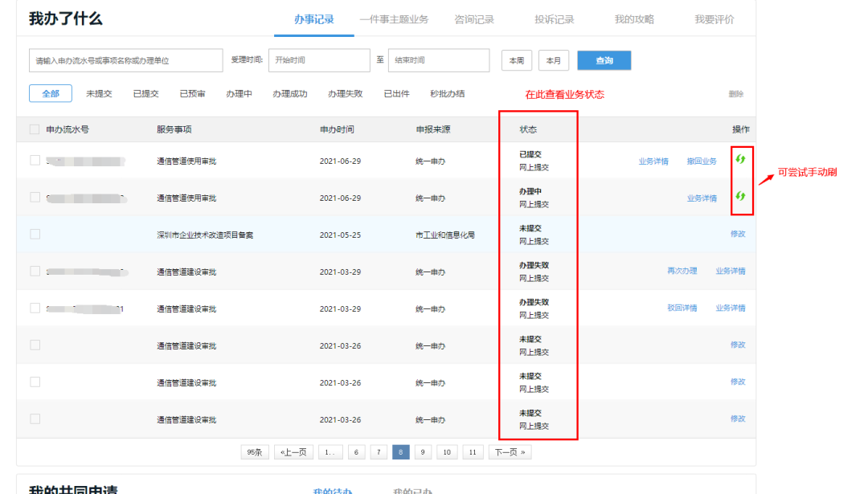The width and height of the screenshot is (868, 494).
Task: Open the 投诉记录 tab
Action: (x=554, y=19)
